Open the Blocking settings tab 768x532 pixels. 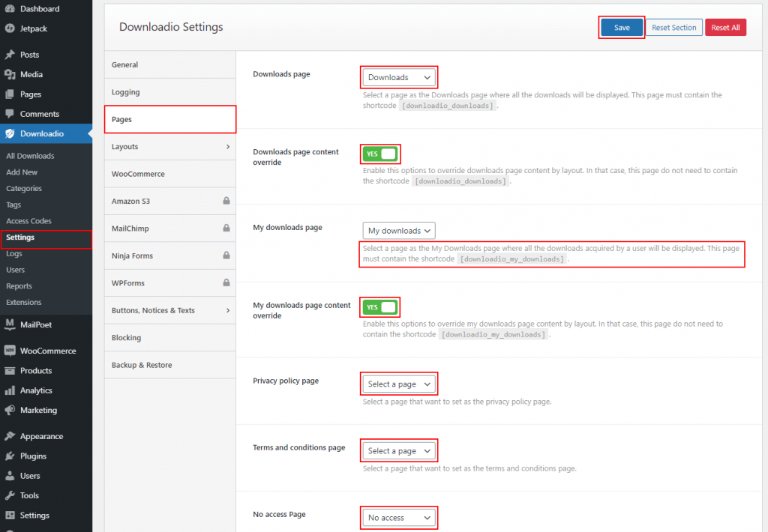tap(170, 338)
